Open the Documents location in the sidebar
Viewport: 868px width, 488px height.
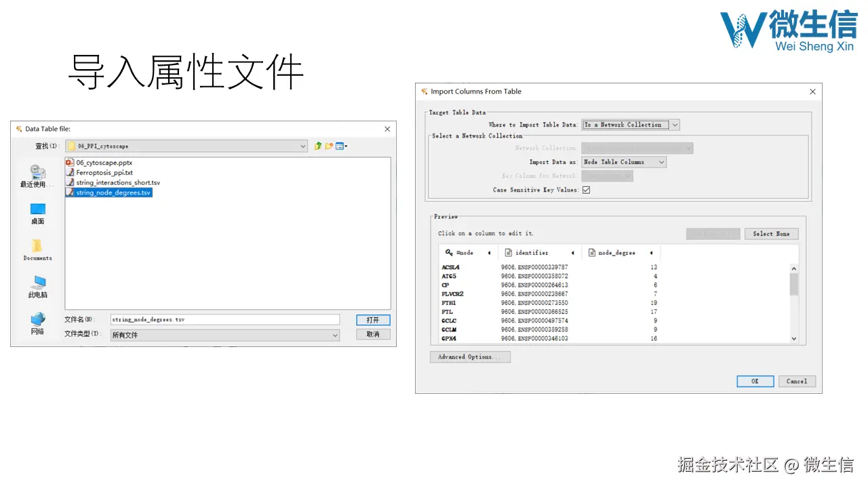pos(35,245)
